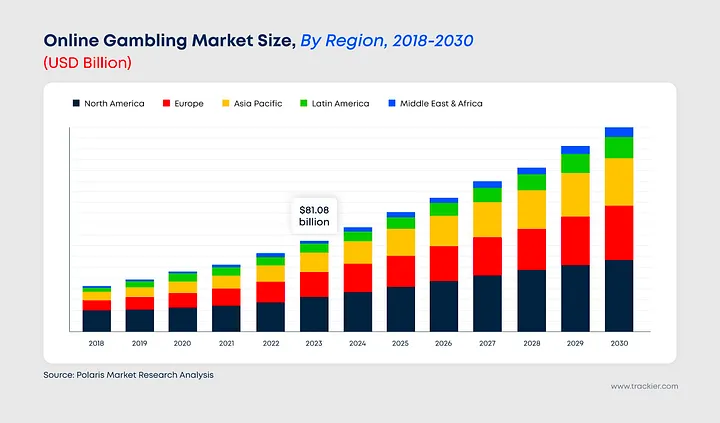The image size is (720, 423).
Task: Click the 2021 x-axis label
Action: coord(226,343)
